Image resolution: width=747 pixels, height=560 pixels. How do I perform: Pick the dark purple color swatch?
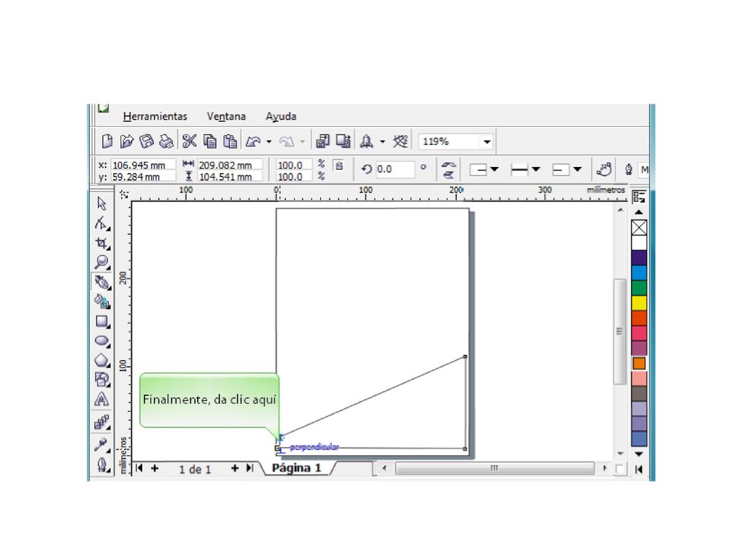click(x=639, y=257)
